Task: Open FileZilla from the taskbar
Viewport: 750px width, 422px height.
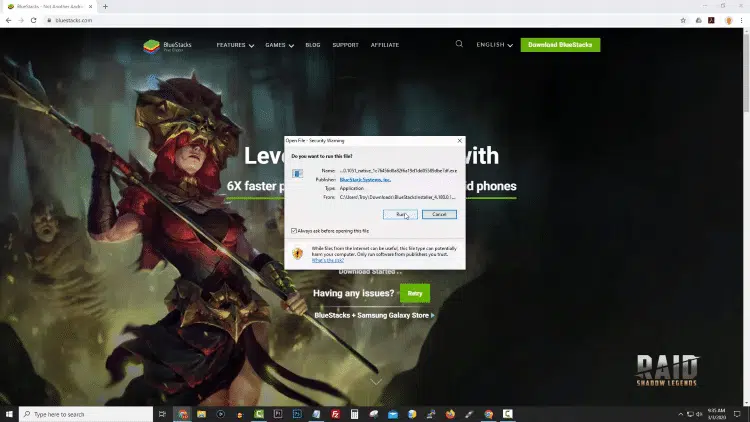Action: pyautogui.click(x=335, y=414)
